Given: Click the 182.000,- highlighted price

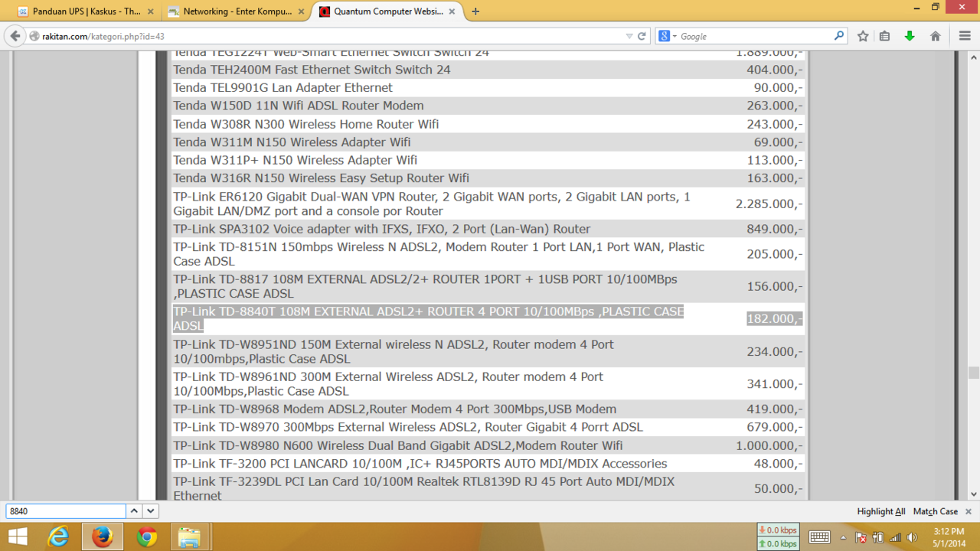Looking at the screenshot, I should [775, 318].
